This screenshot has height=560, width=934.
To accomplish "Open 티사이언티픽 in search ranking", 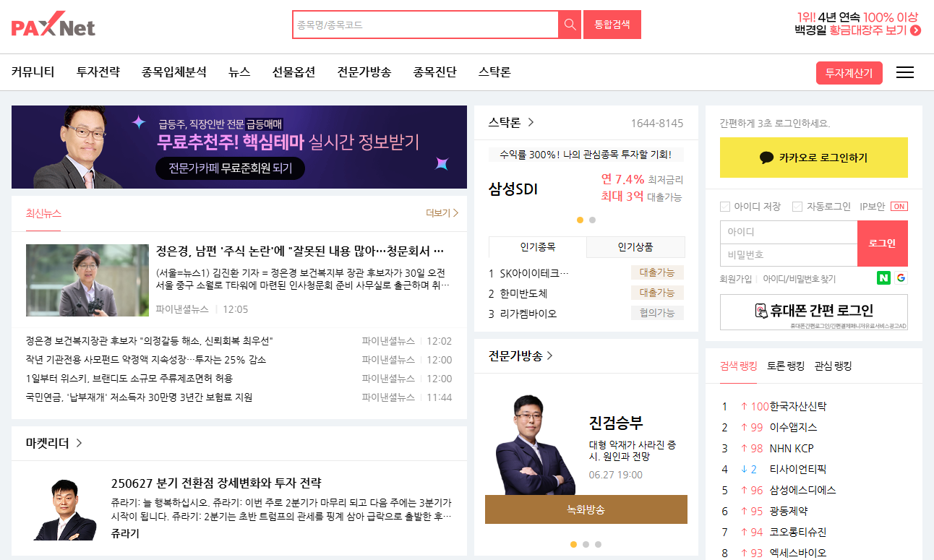I will (x=798, y=469).
